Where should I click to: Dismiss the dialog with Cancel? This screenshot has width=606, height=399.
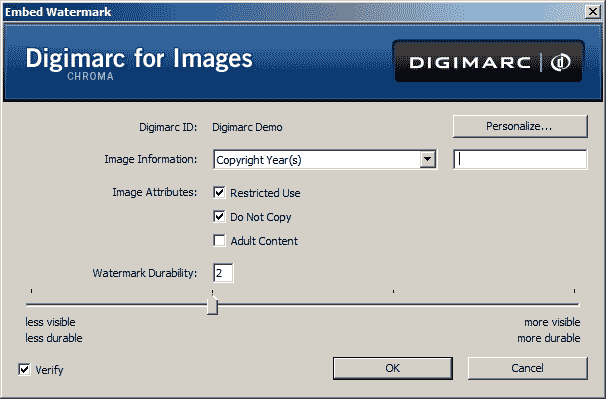point(528,368)
